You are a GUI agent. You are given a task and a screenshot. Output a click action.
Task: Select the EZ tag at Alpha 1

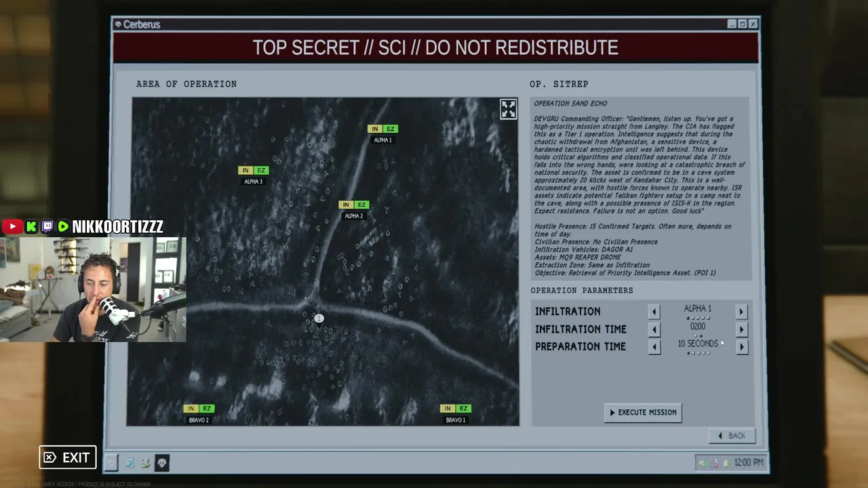390,129
